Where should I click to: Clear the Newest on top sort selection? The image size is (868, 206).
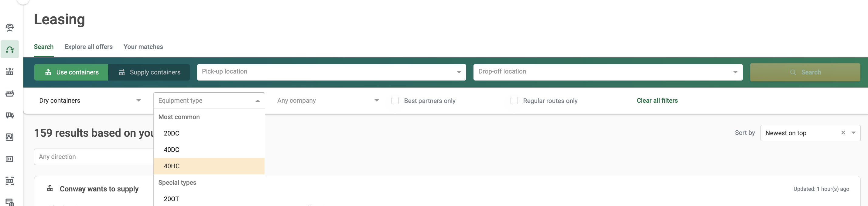point(843,133)
